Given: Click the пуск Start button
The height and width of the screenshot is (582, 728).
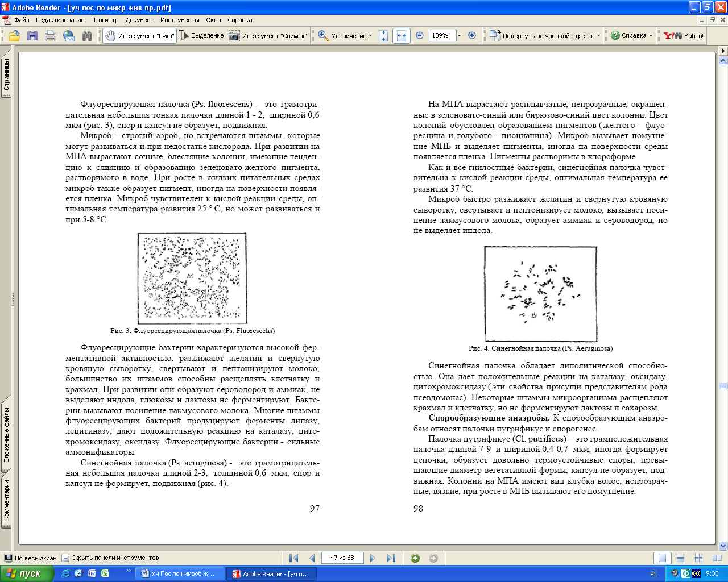Looking at the screenshot, I should [x=27, y=573].
